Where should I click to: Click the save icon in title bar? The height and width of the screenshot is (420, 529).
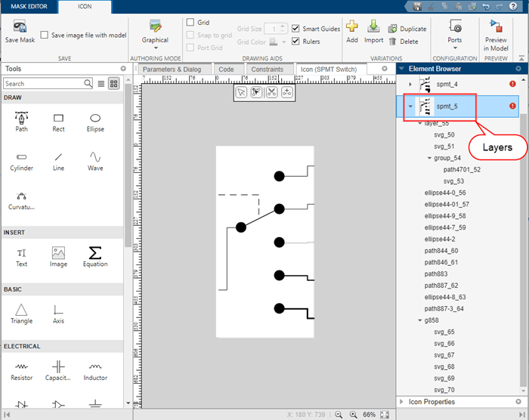[x=417, y=6]
